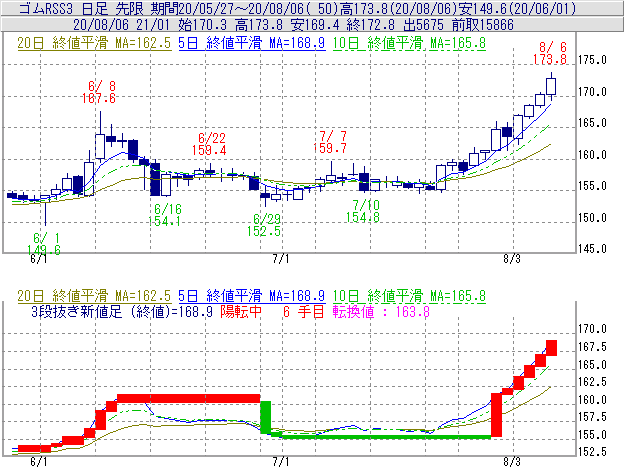This screenshot has height=474, width=624.
Task: Click the 8/6 173.8 high label
Action: coord(550,53)
